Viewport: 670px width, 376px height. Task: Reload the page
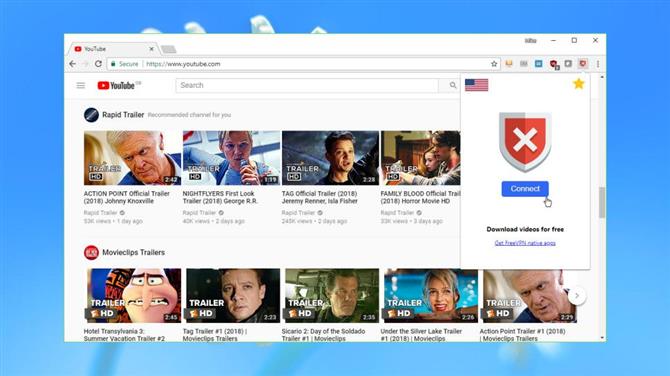click(x=98, y=64)
